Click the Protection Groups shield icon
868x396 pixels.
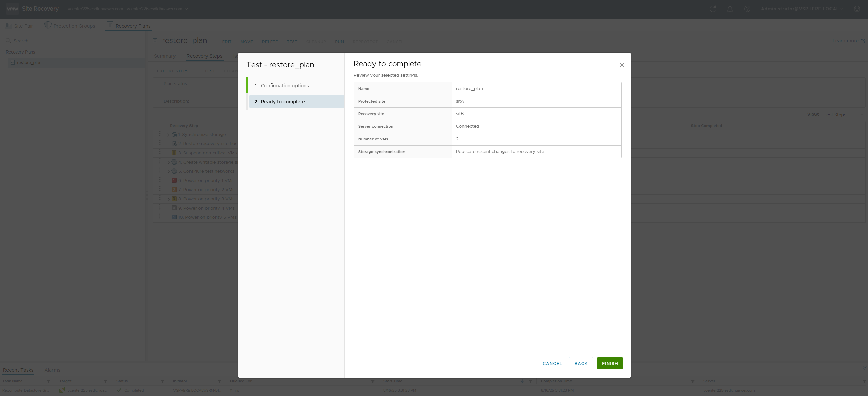48,26
